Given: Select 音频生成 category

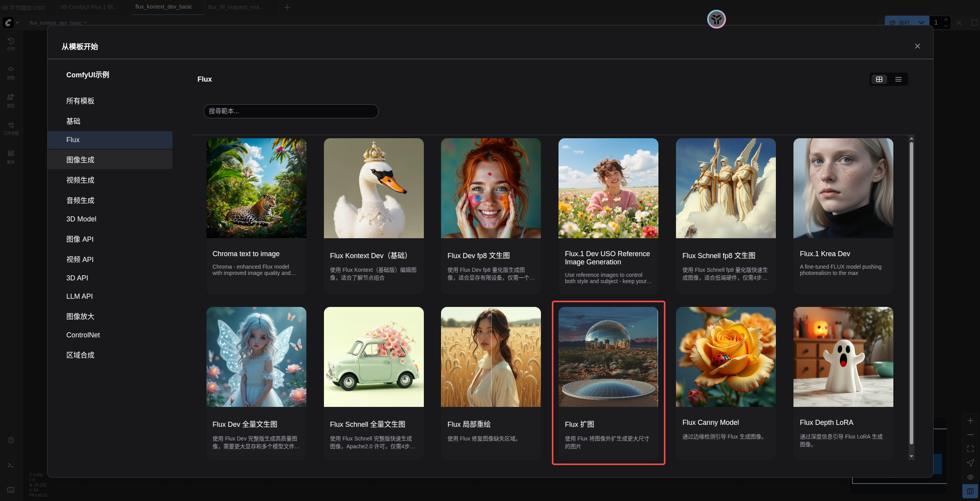Looking at the screenshot, I should click(x=110, y=201).
